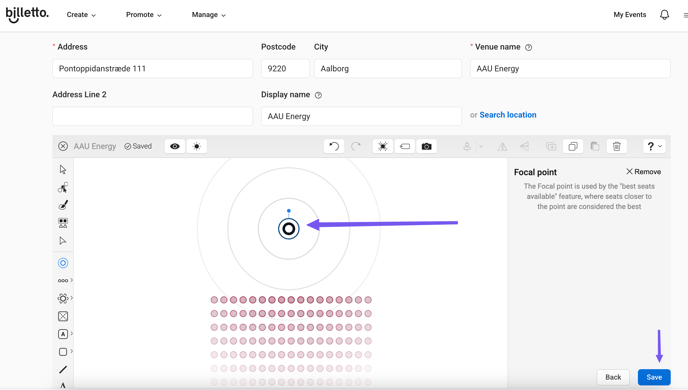Click the blue Save button
Viewport: 688px width, 390px height.
654,377
